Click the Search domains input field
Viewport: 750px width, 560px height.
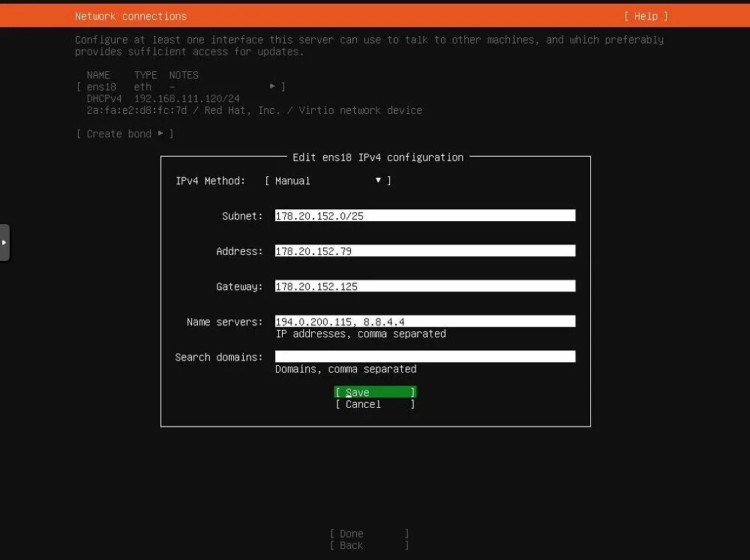tap(425, 357)
